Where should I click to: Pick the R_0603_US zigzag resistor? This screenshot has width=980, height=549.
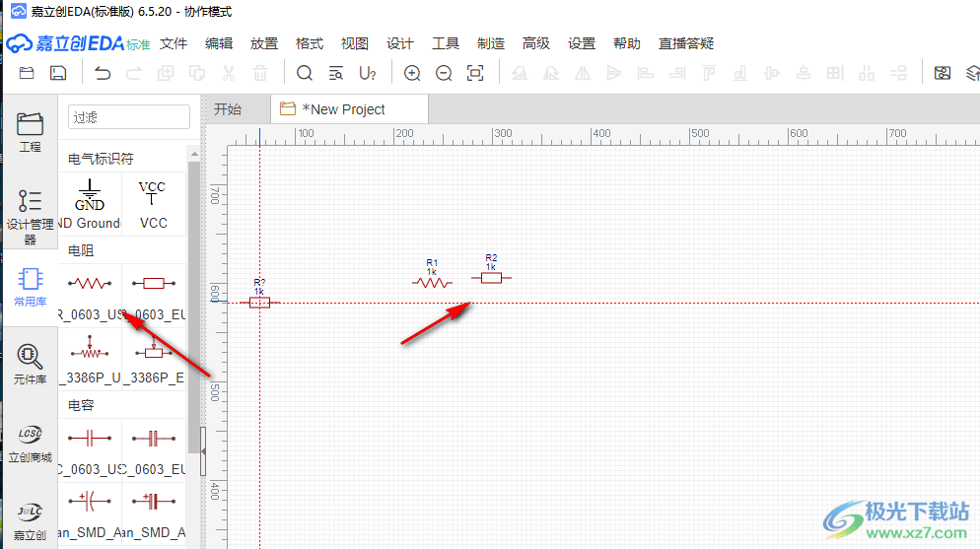click(90, 296)
